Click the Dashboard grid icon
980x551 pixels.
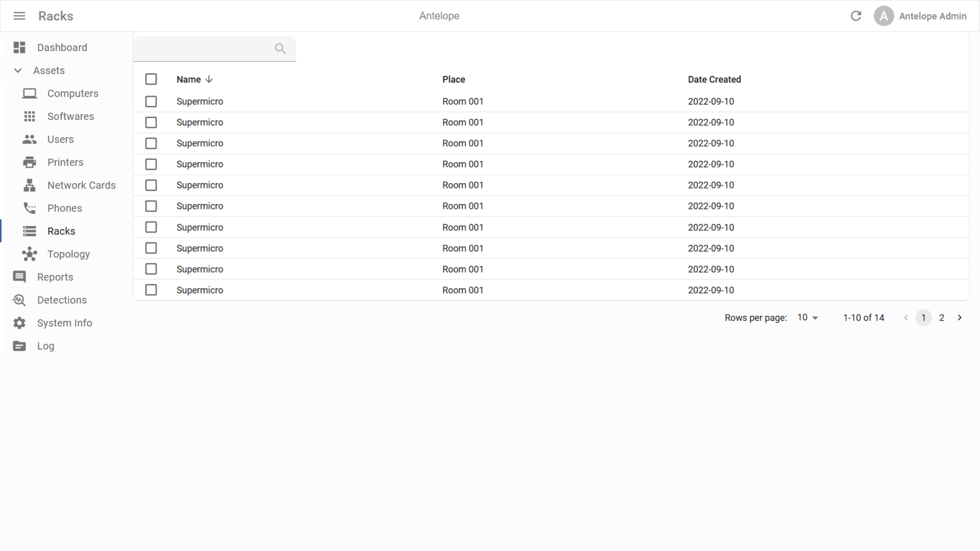click(x=20, y=47)
